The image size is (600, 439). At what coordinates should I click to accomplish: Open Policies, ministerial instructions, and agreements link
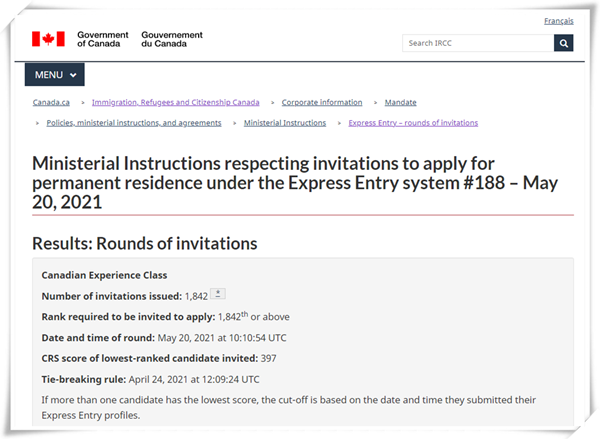(134, 123)
